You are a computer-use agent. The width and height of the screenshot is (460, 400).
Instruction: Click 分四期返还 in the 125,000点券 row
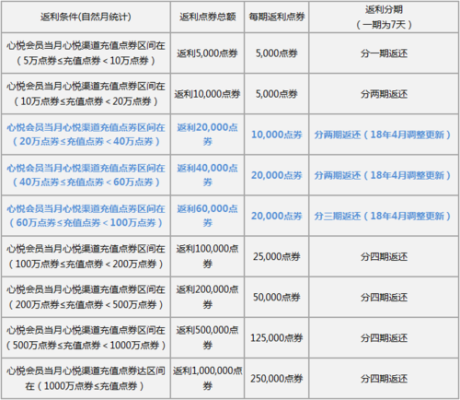384,338
